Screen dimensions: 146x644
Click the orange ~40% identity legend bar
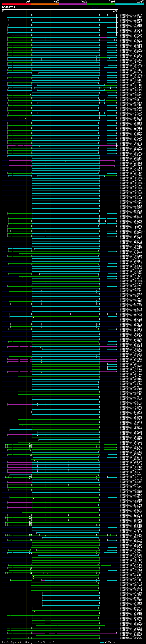coord(45,4)
